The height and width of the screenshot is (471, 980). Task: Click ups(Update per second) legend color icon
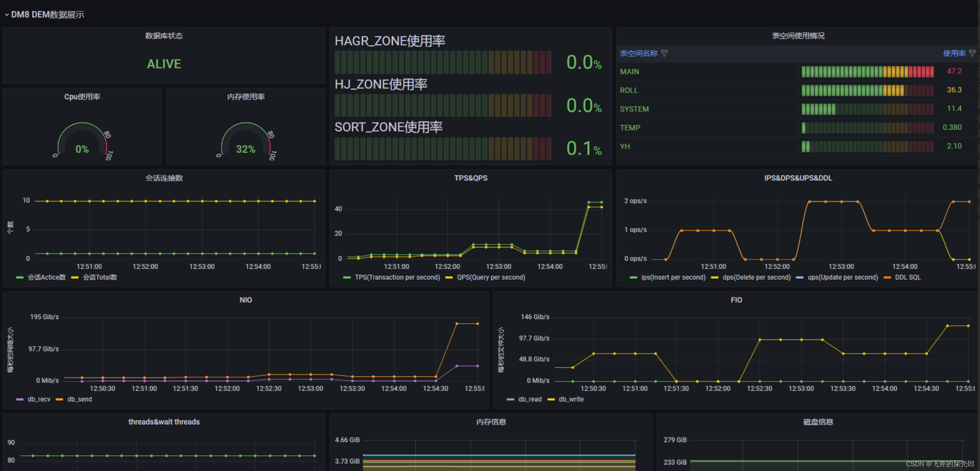(x=800, y=278)
